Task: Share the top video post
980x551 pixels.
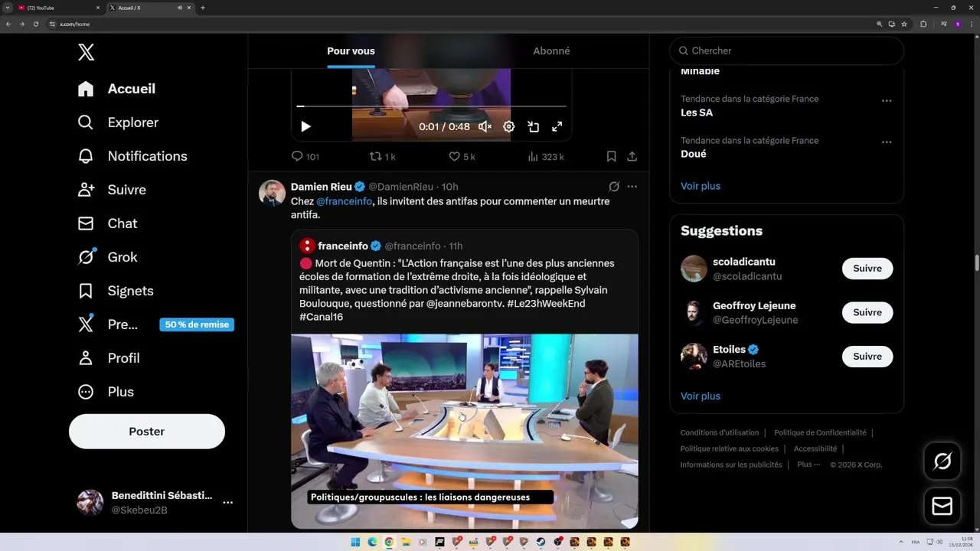Action: [632, 156]
